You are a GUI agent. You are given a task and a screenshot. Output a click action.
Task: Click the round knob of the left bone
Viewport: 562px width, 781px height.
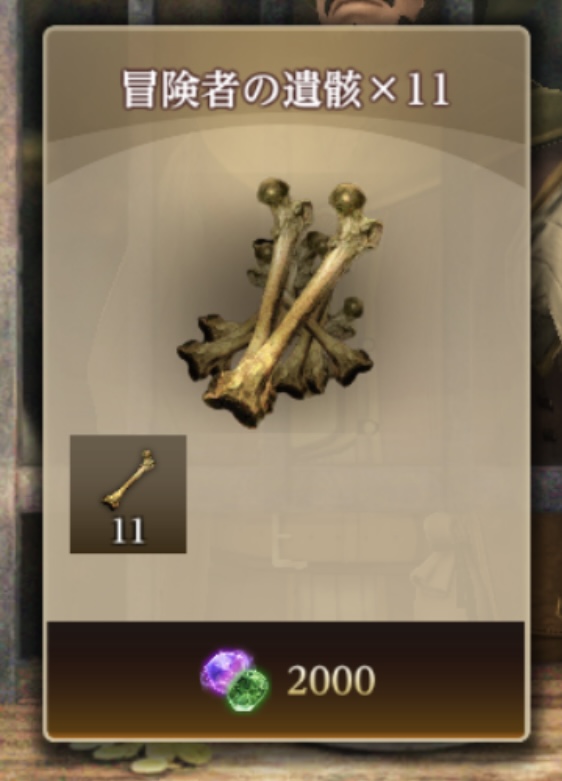[274, 192]
